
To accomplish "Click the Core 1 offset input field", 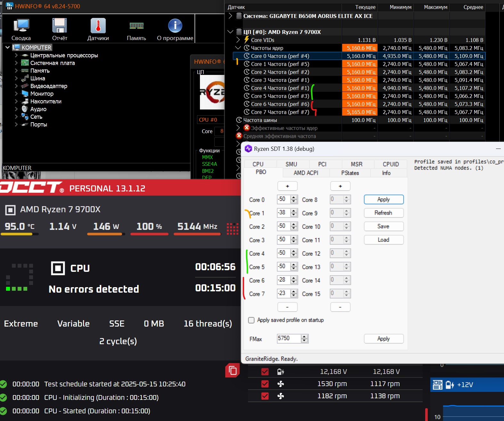I will click(284, 213).
